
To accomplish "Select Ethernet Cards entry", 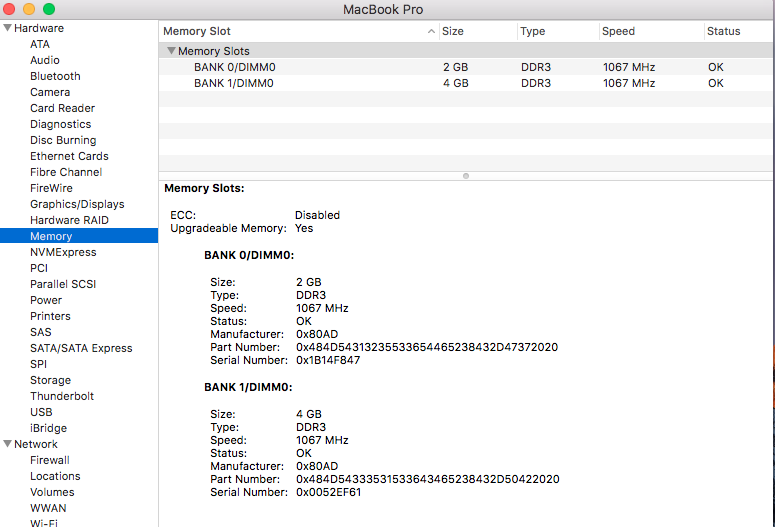I will (x=69, y=156).
